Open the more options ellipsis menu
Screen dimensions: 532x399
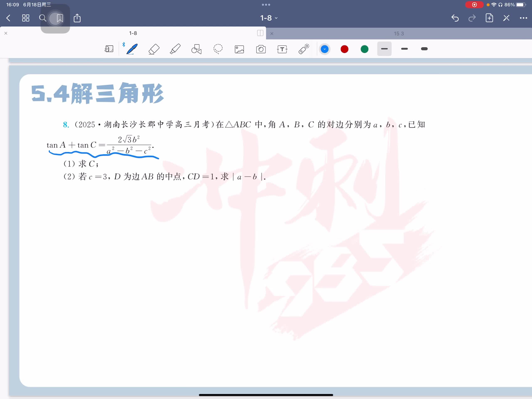click(x=523, y=18)
